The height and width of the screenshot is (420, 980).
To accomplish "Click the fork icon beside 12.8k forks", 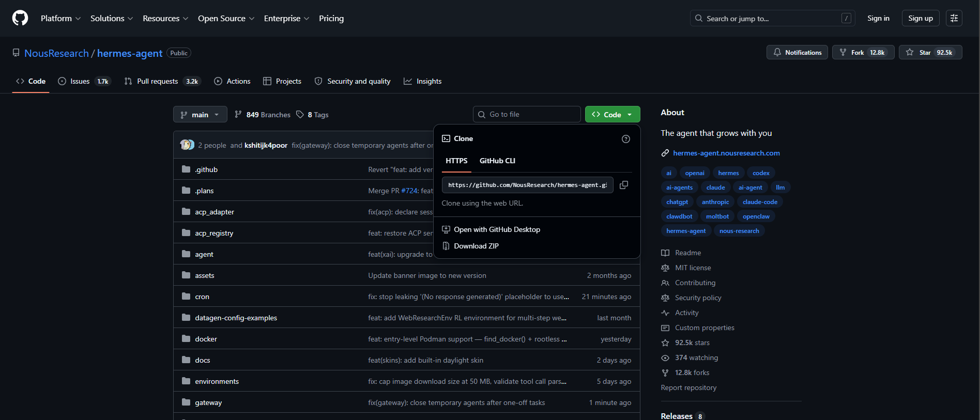I will pyautogui.click(x=665, y=372).
